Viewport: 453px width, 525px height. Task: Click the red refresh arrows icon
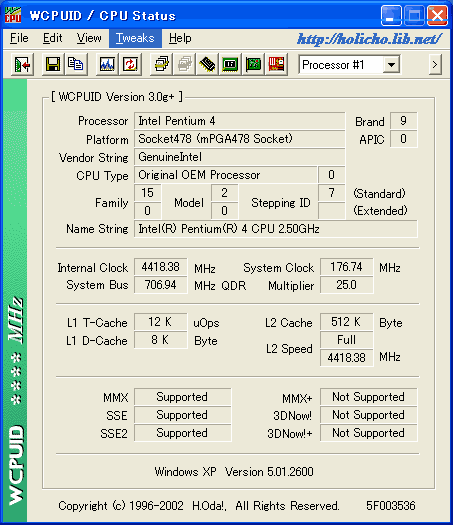[130, 64]
